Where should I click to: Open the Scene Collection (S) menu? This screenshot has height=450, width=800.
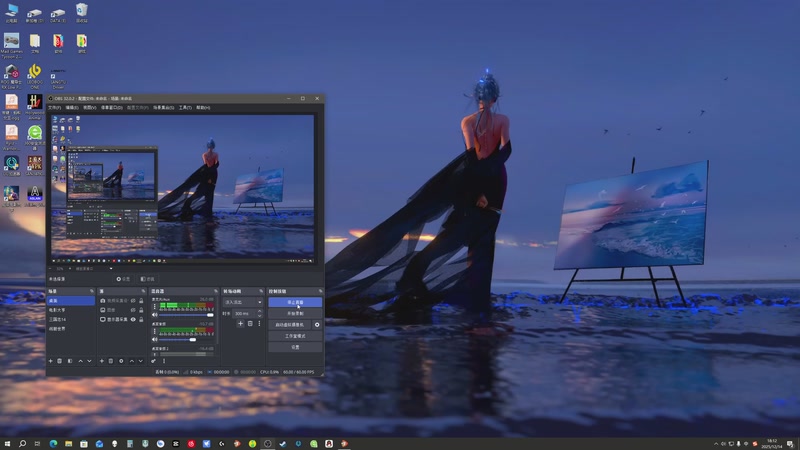(x=164, y=108)
